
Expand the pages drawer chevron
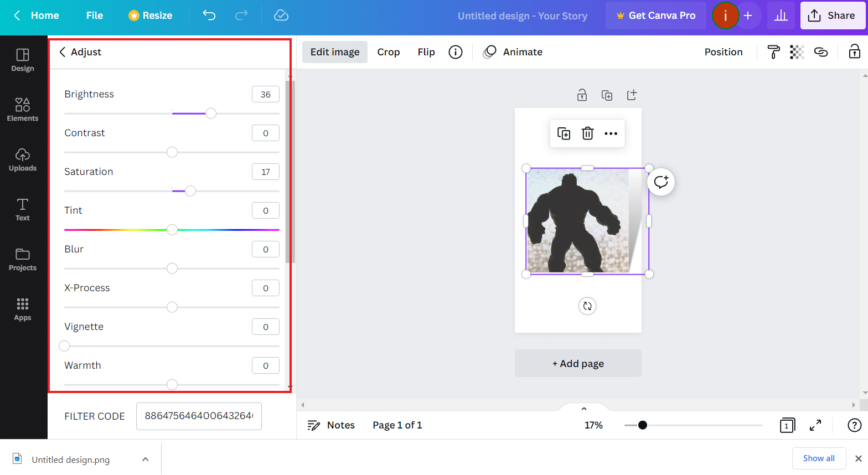583,409
